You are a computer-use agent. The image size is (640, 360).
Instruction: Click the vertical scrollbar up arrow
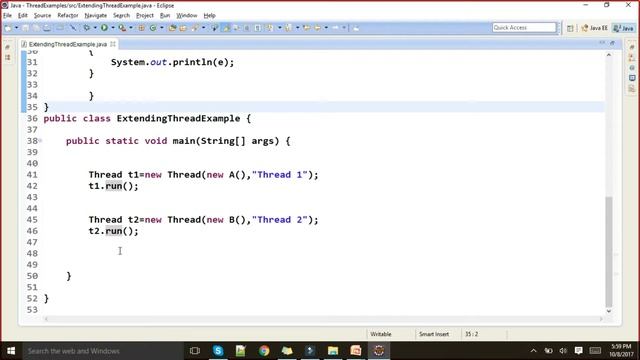pyautogui.click(x=609, y=55)
